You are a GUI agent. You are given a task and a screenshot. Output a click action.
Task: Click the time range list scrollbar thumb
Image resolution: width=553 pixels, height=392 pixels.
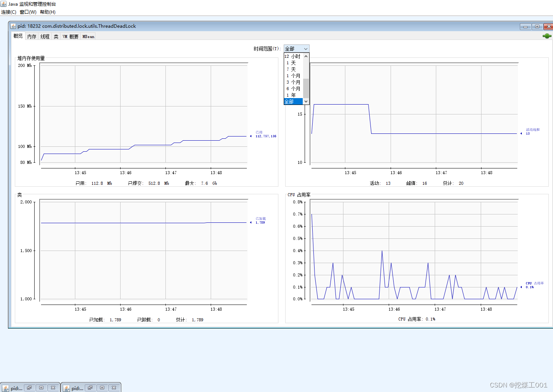click(x=306, y=88)
